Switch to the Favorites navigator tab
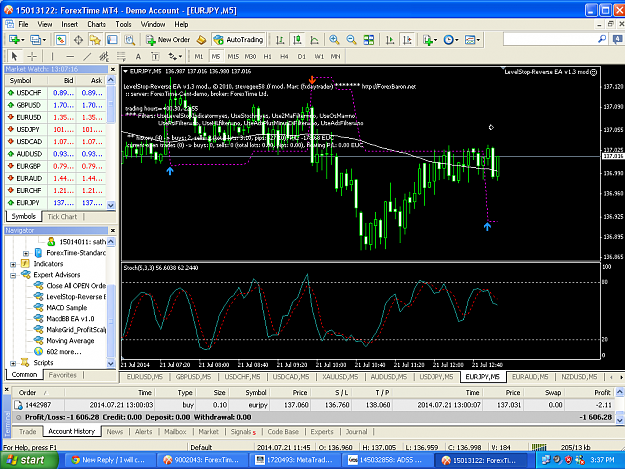 62,375
